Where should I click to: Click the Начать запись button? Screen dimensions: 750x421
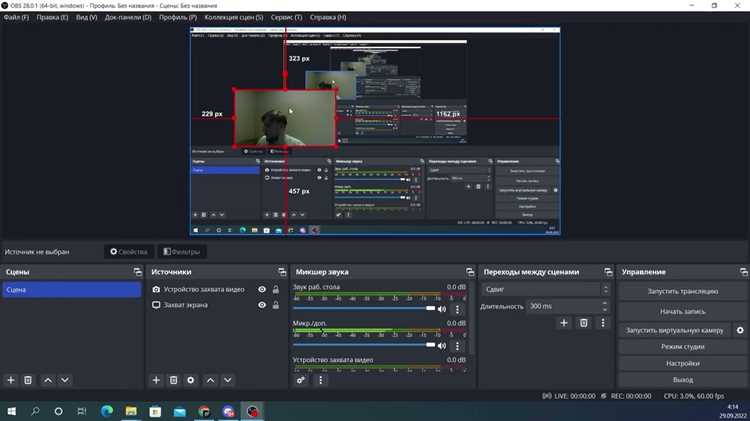point(683,311)
